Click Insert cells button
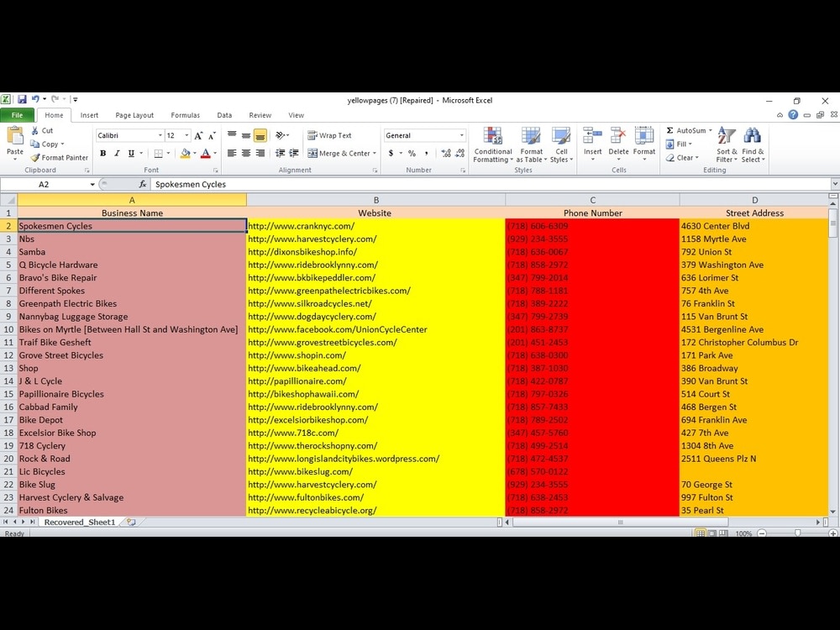 [592, 144]
